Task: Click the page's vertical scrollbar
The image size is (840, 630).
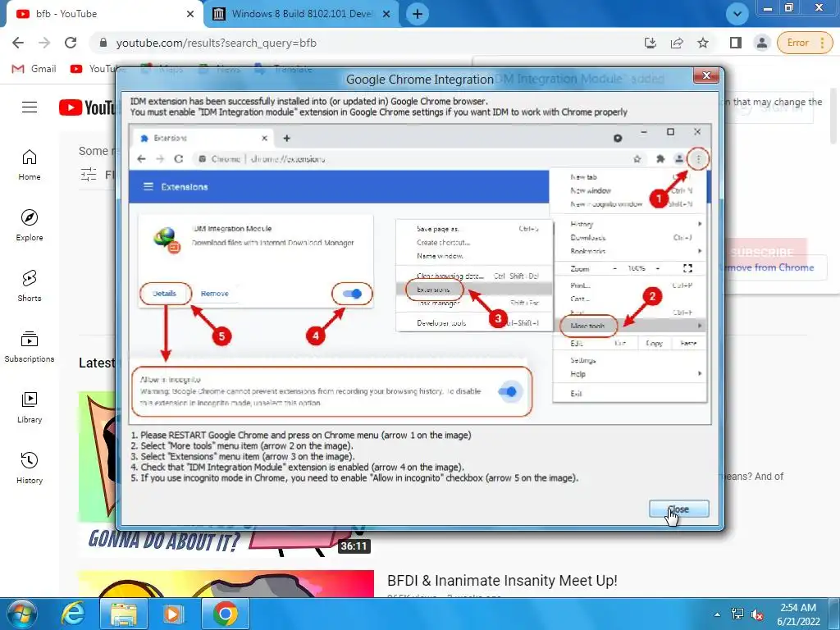Action: tap(835, 116)
